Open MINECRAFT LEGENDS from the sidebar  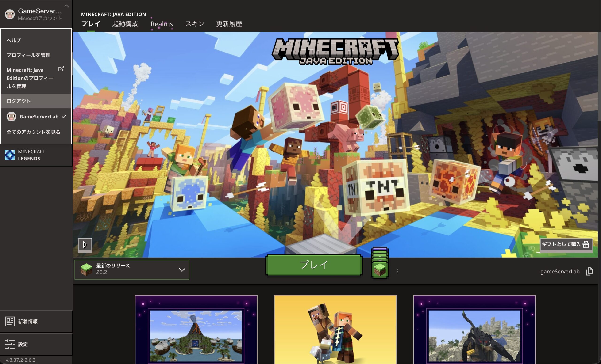36,155
